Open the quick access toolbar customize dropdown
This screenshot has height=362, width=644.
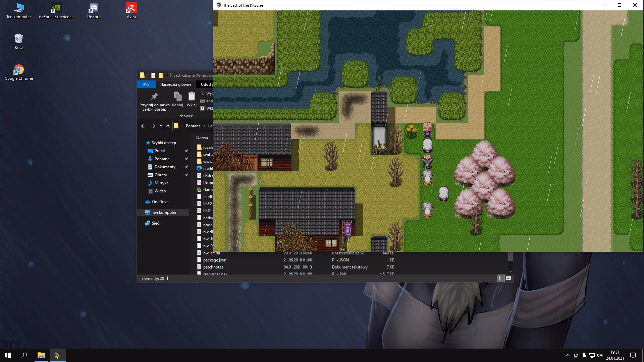(167, 76)
